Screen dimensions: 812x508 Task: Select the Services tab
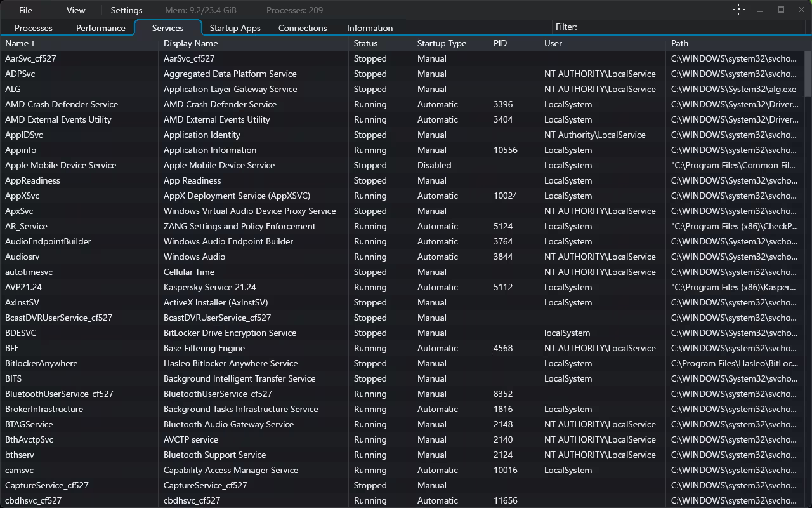(x=168, y=28)
